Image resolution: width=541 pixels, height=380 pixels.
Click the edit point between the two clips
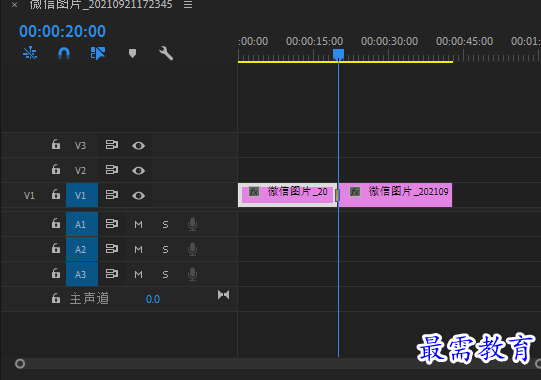[338, 195]
